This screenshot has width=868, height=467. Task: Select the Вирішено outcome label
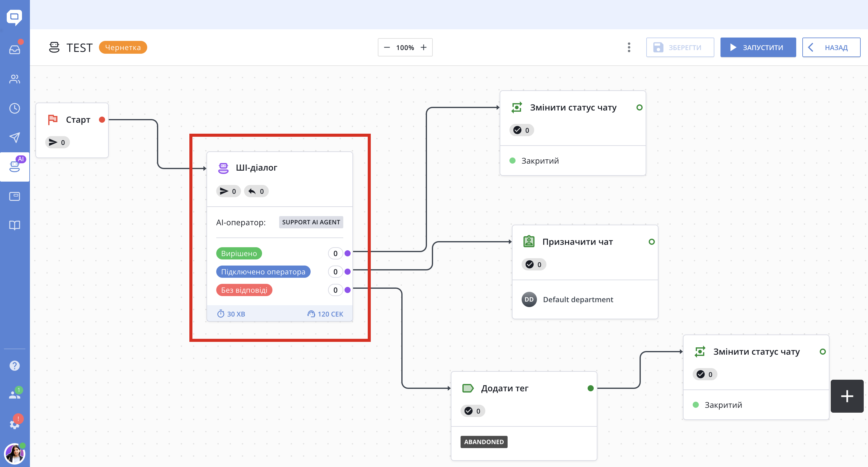tap(239, 254)
